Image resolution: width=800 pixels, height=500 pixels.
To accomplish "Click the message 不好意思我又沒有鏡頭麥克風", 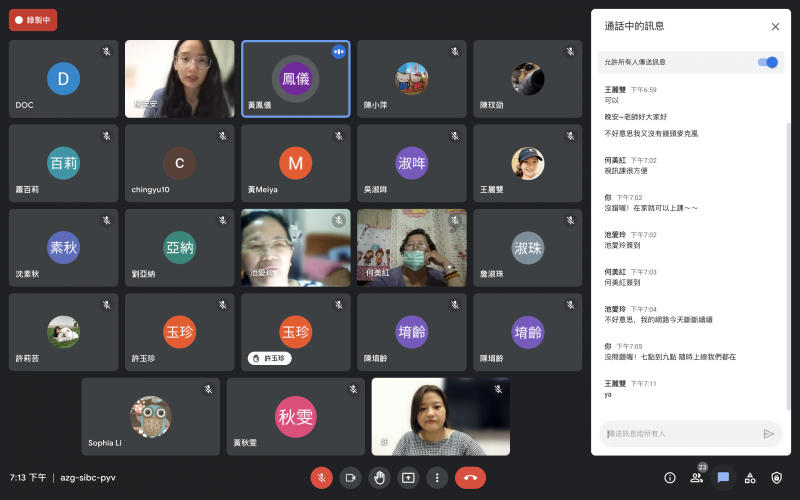I will click(x=652, y=134).
